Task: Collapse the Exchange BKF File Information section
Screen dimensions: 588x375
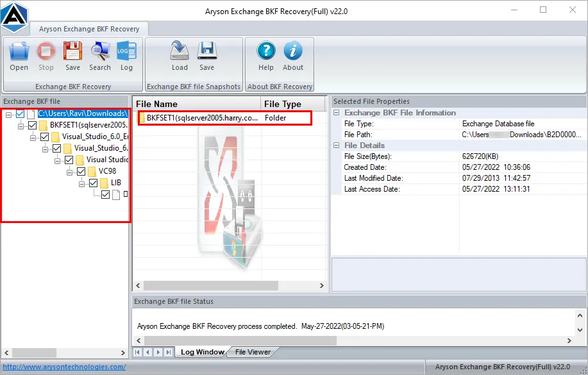Action: pos(337,112)
